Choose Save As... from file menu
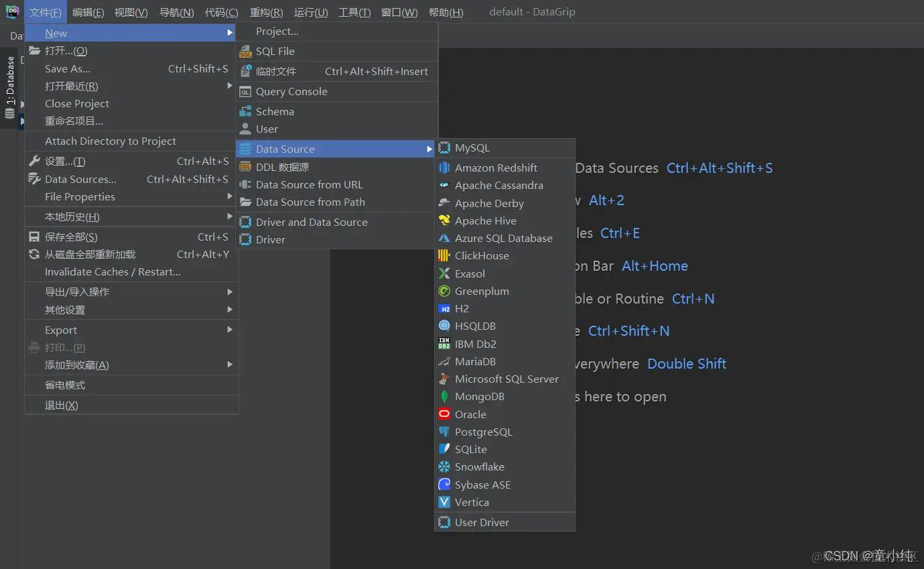 pyautogui.click(x=131, y=68)
